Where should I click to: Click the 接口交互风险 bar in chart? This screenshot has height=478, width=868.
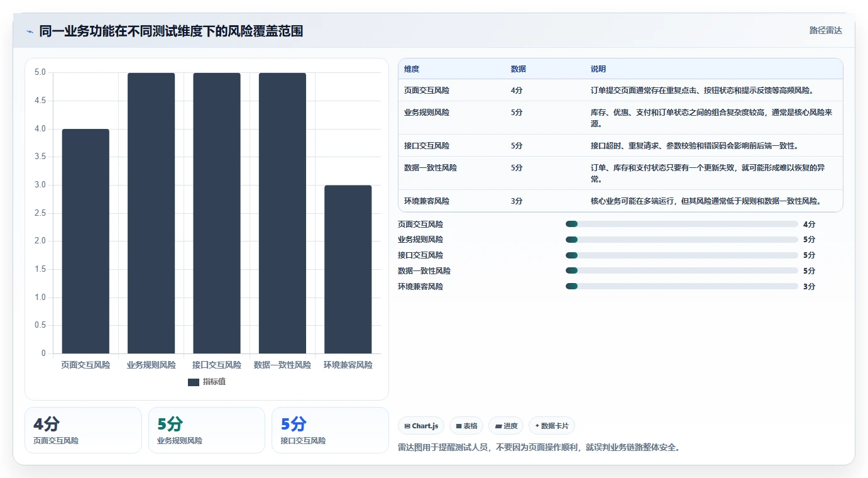point(217,213)
